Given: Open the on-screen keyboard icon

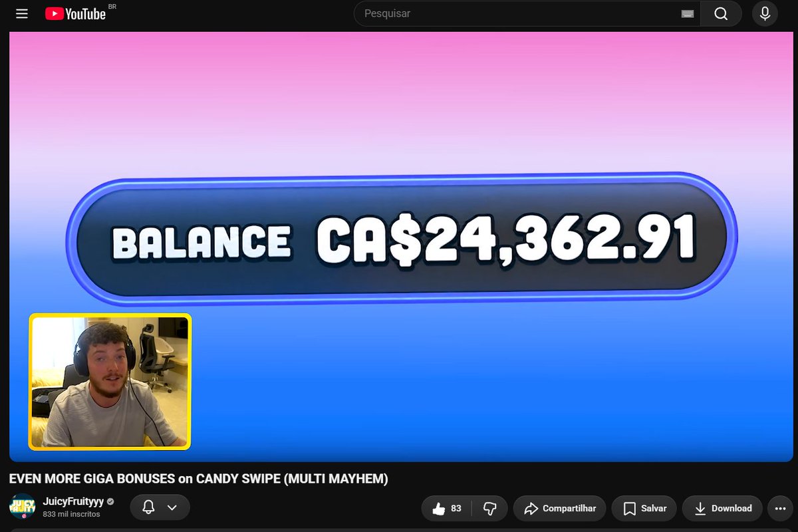Looking at the screenshot, I should pos(688,14).
